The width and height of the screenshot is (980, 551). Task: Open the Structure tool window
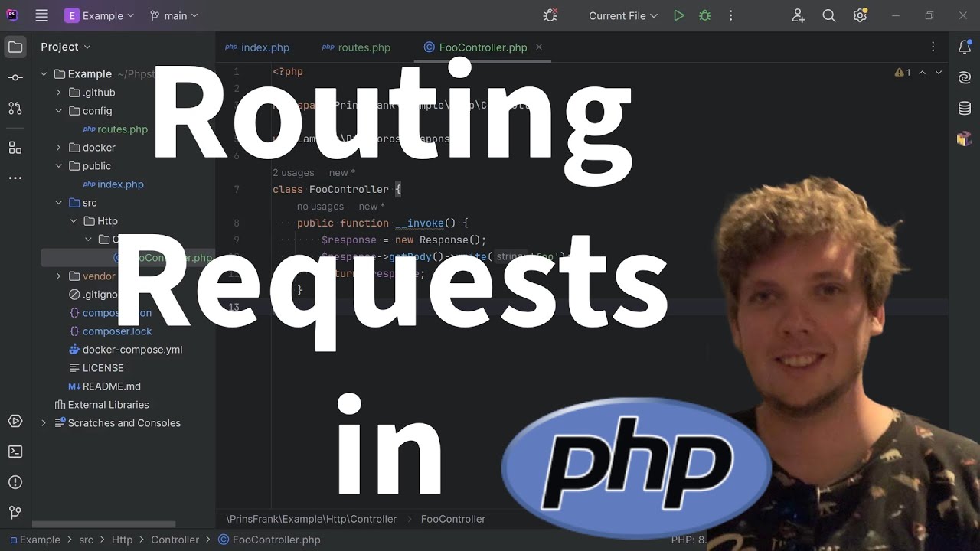point(15,147)
